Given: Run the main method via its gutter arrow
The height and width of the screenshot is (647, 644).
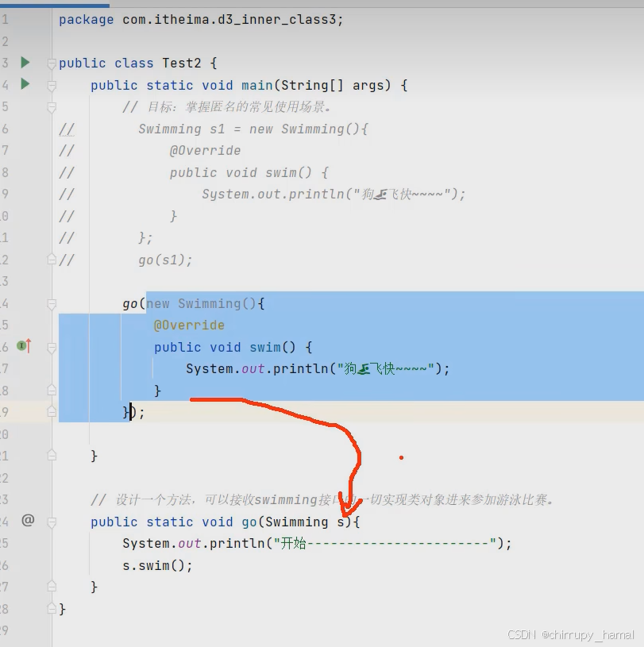Looking at the screenshot, I should 25,84.
